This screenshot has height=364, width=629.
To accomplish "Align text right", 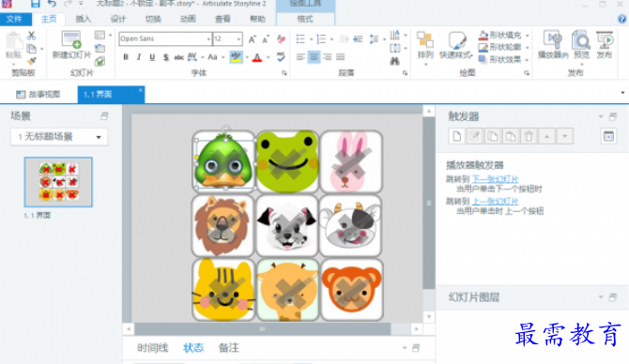I will coord(328,57).
